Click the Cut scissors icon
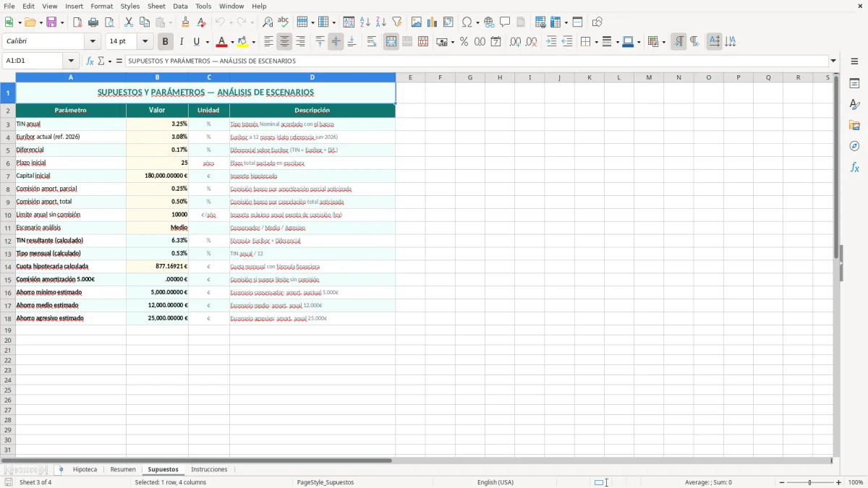 (129, 22)
